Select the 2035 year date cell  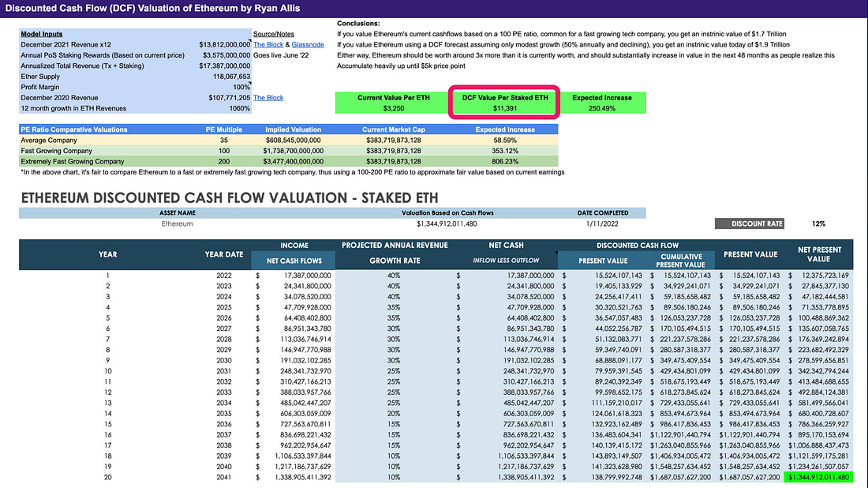[x=223, y=414]
